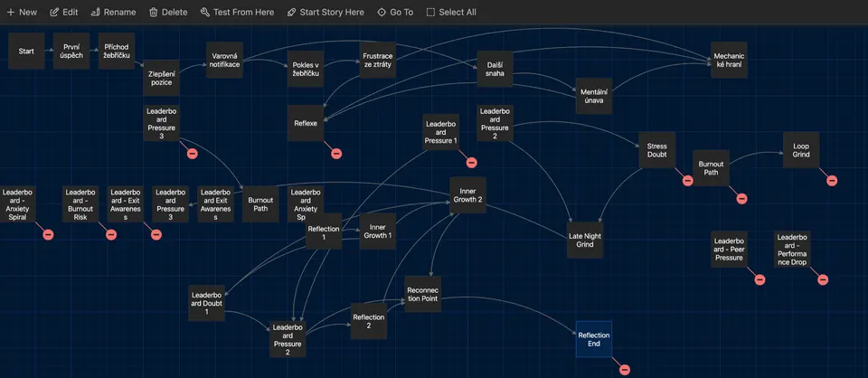Select the Loop Grind passage
The height and width of the screenshot is (378, 868).
[801, 150]
